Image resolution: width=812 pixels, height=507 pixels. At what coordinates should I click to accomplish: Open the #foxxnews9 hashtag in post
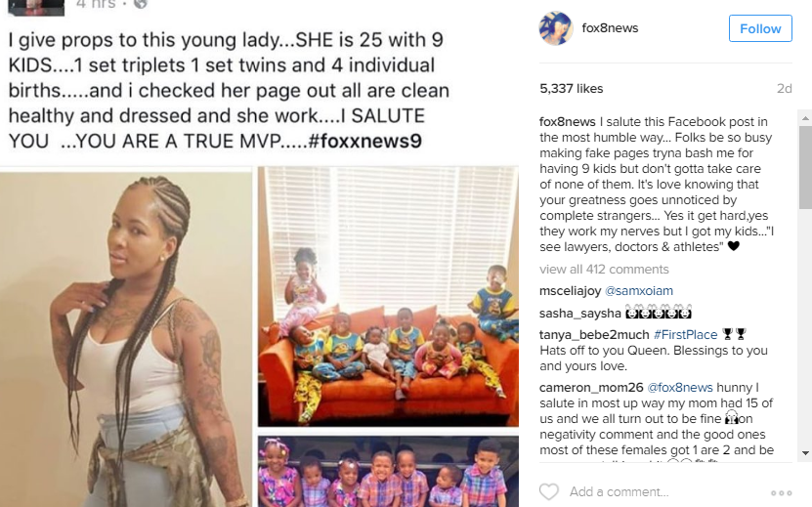coord(364,141)
